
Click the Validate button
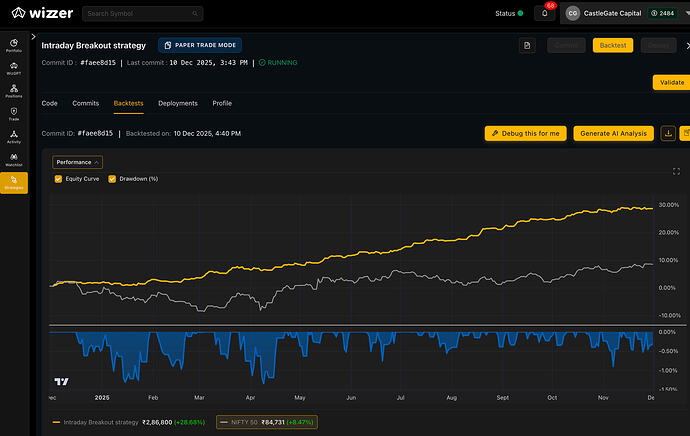click(x=672, y=82)
